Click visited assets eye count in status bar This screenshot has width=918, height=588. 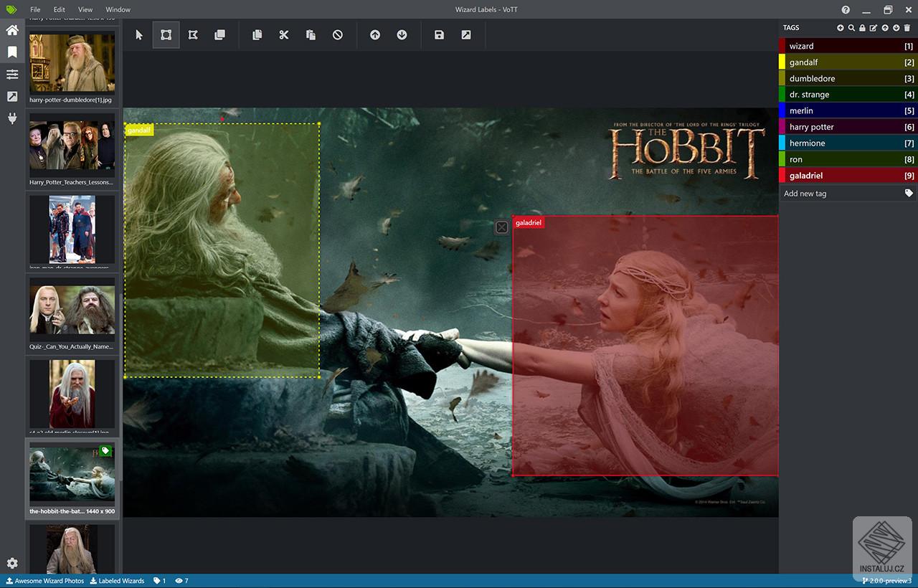[181, 581]
